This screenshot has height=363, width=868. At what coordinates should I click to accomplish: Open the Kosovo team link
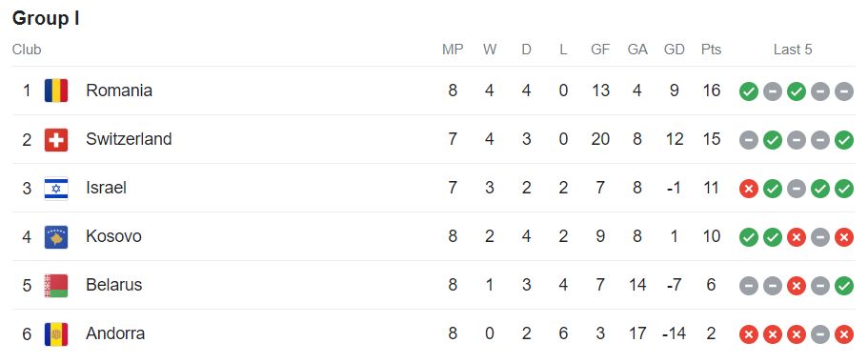113,236
